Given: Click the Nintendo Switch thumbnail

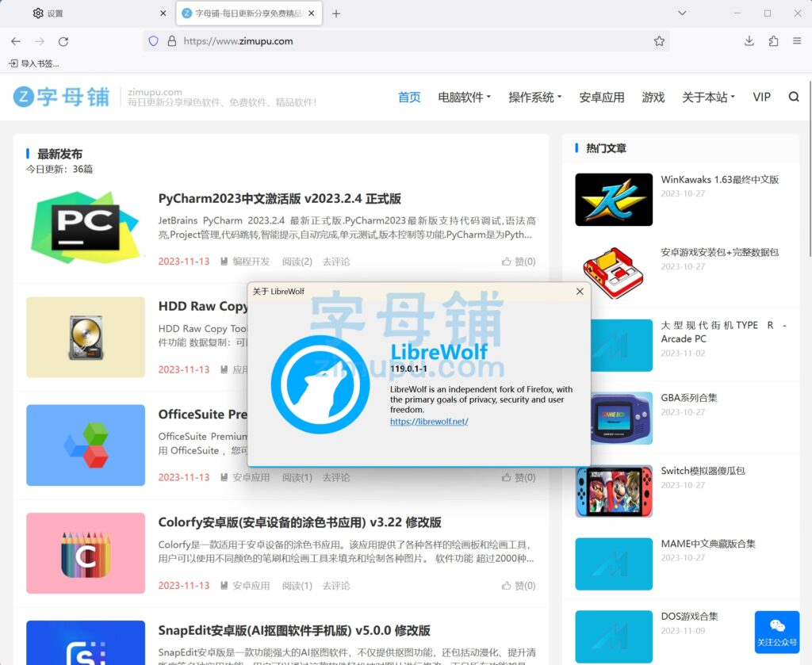Looking at the screenshot, I should pyautogui.click(x=614, y=491).
